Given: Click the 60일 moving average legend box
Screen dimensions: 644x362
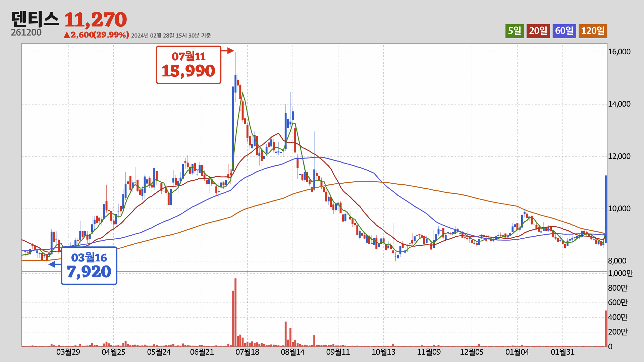Looking at the screenshot, I should [564, 31].
